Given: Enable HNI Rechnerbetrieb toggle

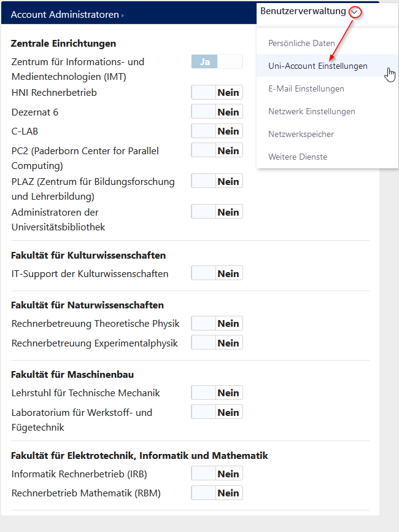Looking at the screenshot, I should coord(217,93).
